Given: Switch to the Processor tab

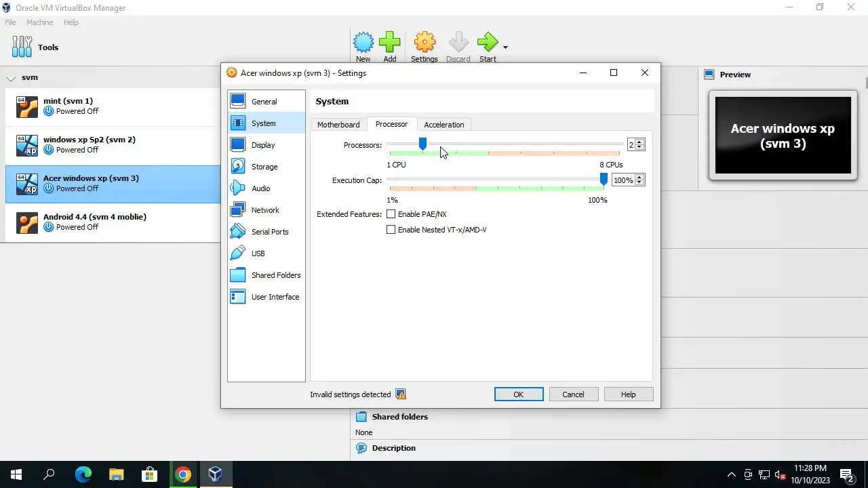Looking at the screenshot, I should [391, 124].
